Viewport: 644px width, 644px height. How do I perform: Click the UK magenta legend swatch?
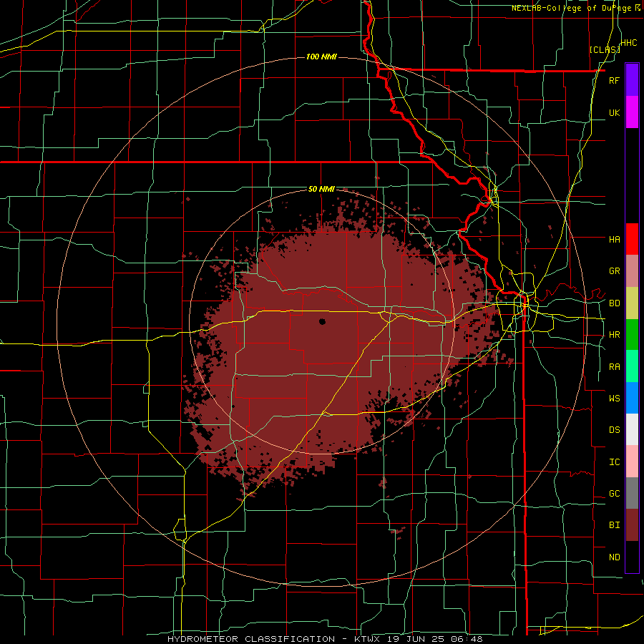[632, 112]
